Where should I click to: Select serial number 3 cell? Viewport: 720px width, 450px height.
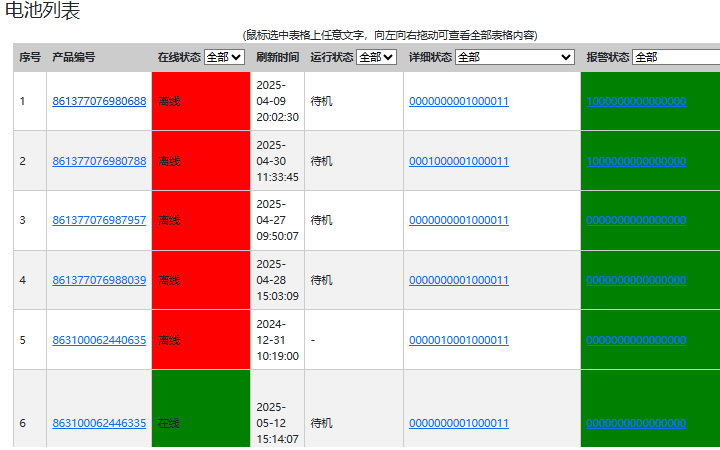[30, 220]
